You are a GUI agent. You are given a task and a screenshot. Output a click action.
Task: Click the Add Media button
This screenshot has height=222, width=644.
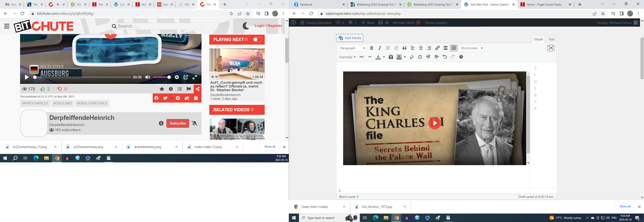(x=349, y=38)
